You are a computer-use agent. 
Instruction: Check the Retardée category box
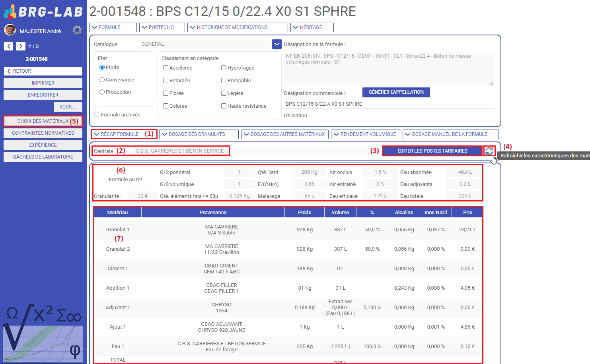166,81
